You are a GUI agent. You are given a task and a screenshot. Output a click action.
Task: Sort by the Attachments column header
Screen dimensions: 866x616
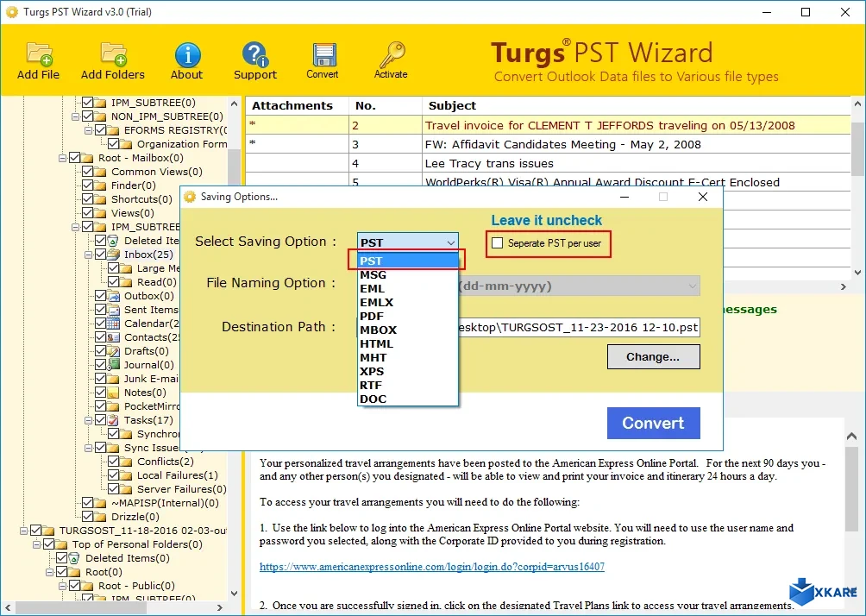tap(297, 105)
